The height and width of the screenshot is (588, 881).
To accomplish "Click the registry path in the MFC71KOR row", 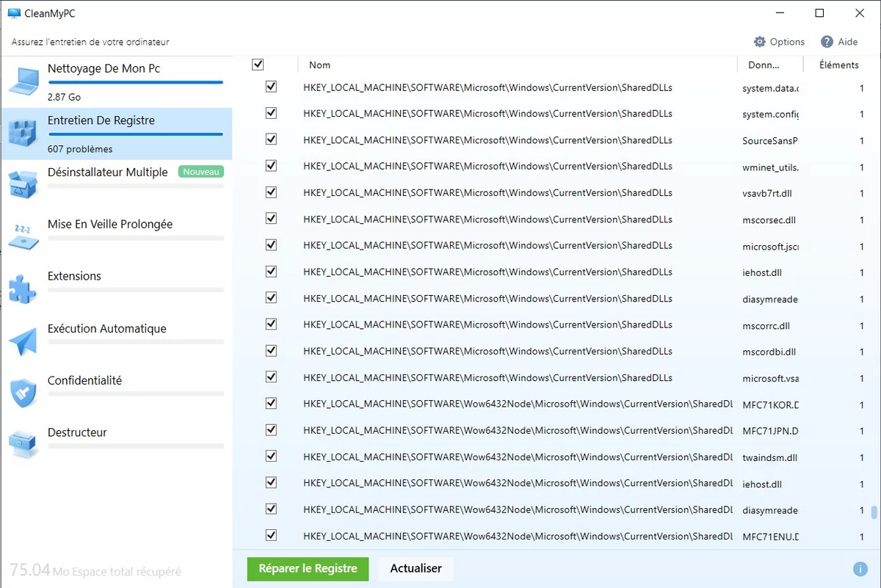I will (518, 404).
